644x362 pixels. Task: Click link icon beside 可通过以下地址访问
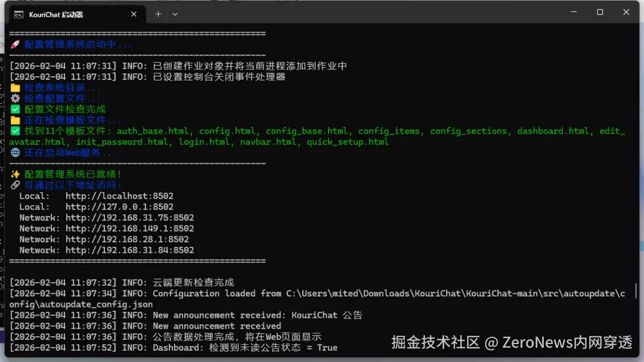click(15, 185)
